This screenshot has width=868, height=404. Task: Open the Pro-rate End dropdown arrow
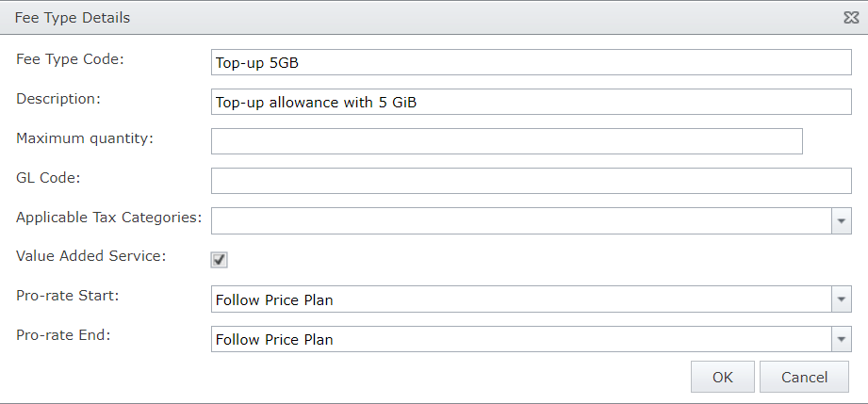pyautogui.click(x=841, y=339)
